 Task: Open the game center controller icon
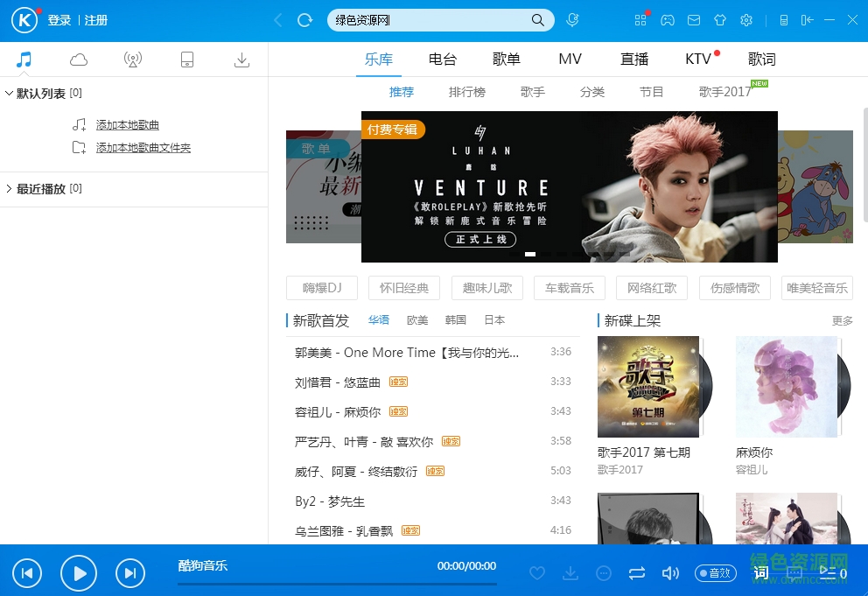(668, 19)
